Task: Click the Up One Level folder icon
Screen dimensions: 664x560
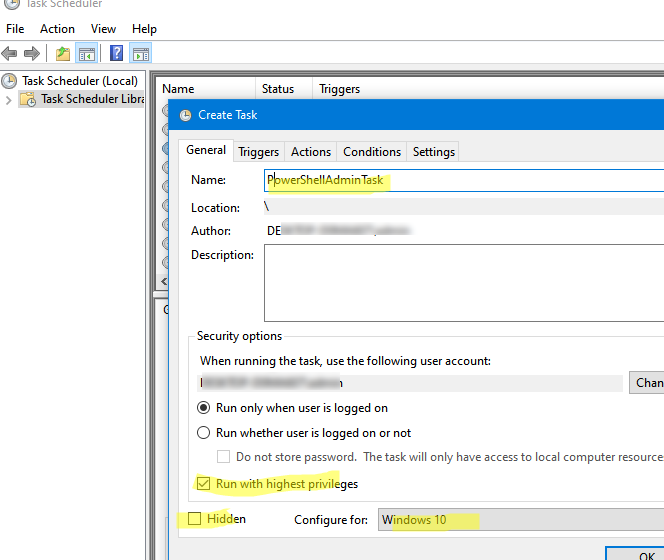Action: (63, 53)
